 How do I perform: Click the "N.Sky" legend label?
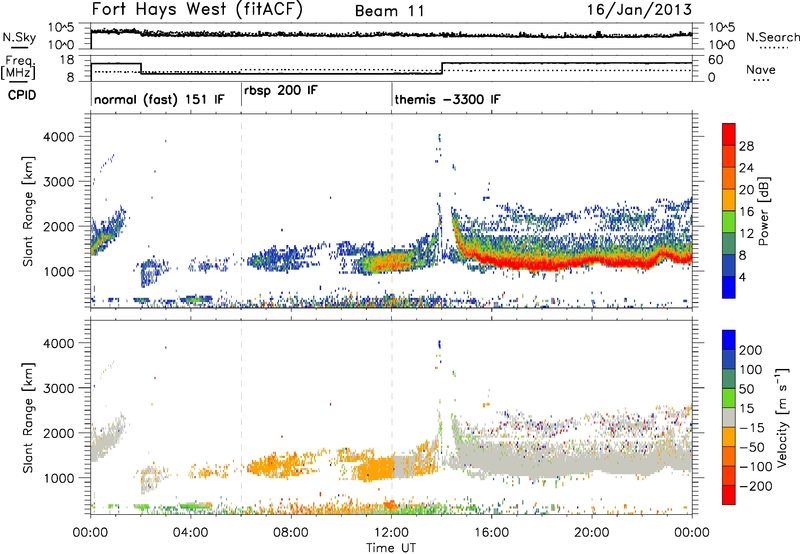click(x=19, y=37)
